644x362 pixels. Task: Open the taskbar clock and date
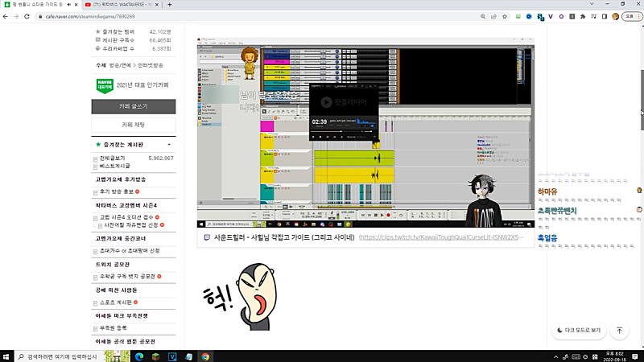pos(615,356)
